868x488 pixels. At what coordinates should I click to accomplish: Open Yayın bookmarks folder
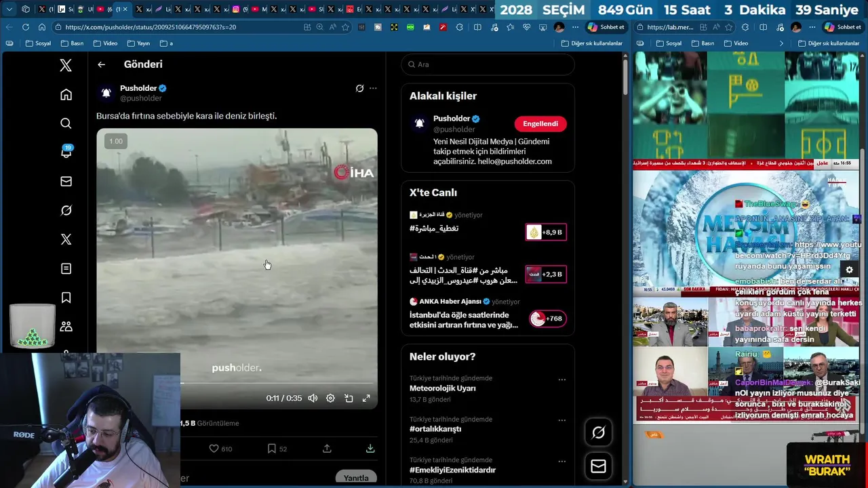138,43
